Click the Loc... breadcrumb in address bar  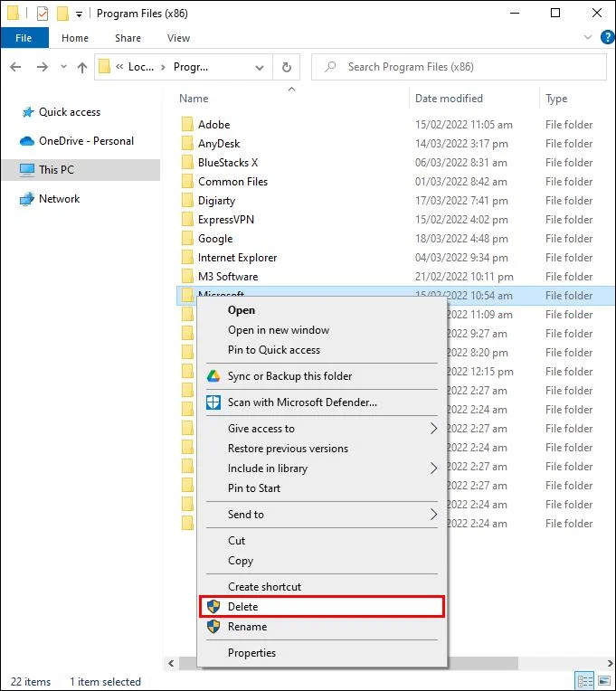click(x=141, y=67)
